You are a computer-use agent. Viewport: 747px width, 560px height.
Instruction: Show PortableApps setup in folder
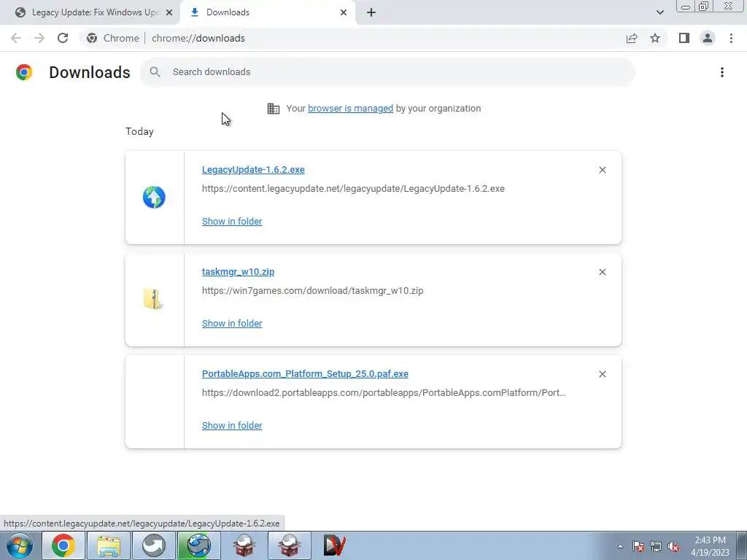232,425
